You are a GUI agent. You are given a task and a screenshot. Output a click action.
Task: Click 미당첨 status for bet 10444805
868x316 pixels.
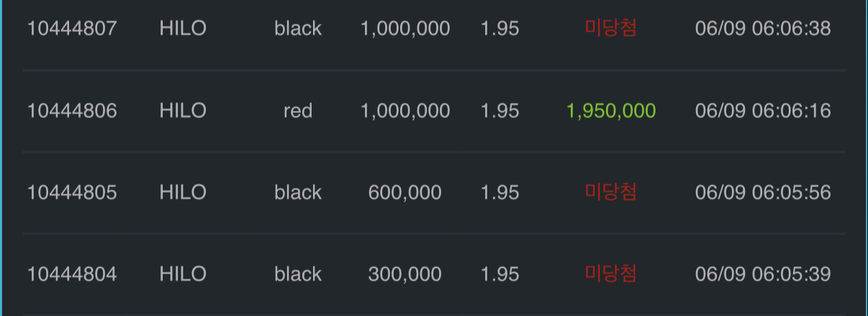click(x=611, y=193)
